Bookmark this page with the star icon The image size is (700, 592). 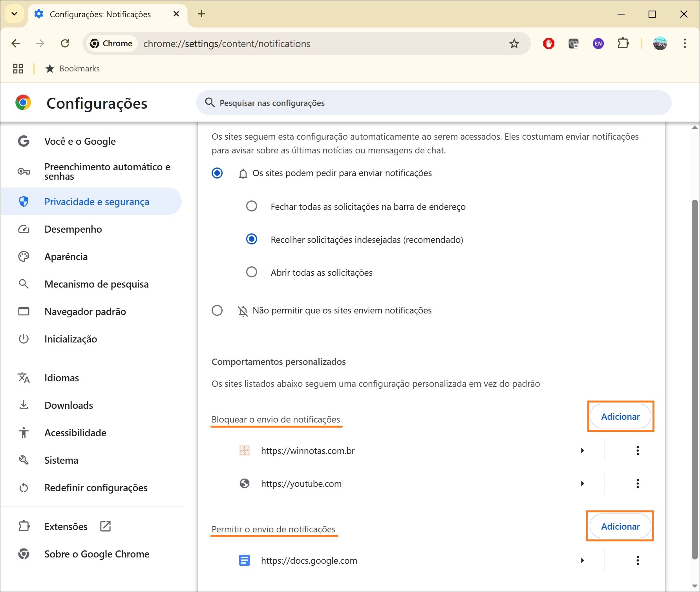click(x=514, y=44)
